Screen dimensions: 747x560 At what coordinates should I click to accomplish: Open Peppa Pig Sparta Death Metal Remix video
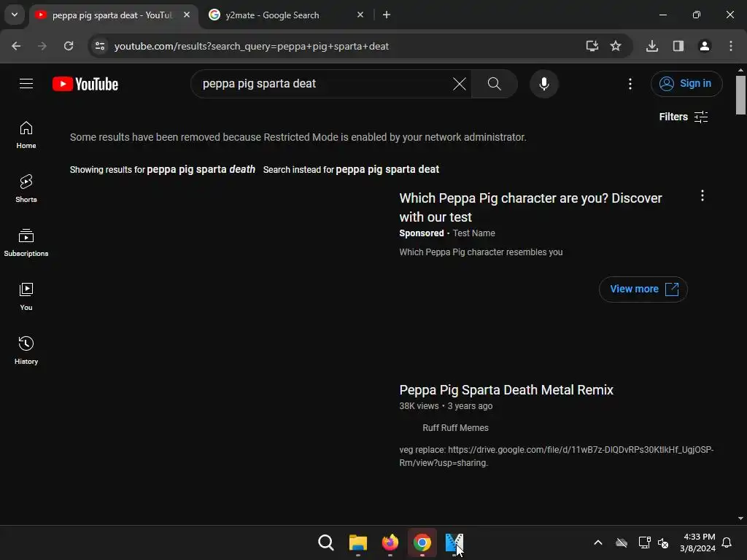(x=506, y=390)
